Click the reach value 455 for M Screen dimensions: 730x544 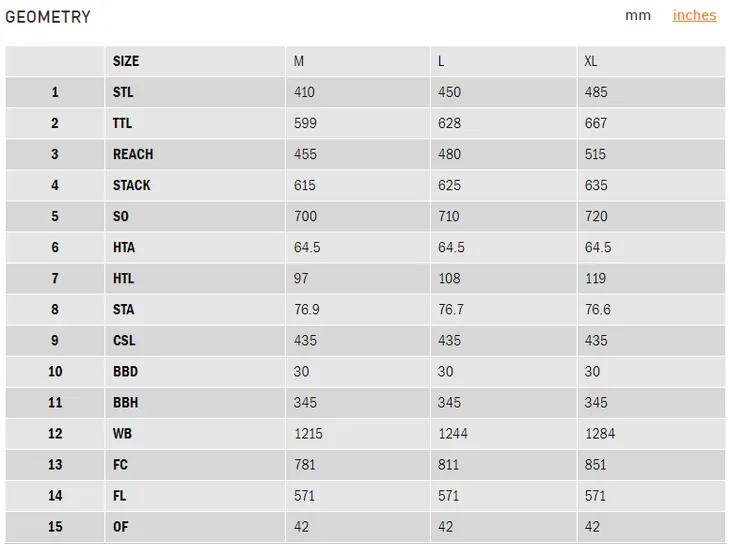305,154
